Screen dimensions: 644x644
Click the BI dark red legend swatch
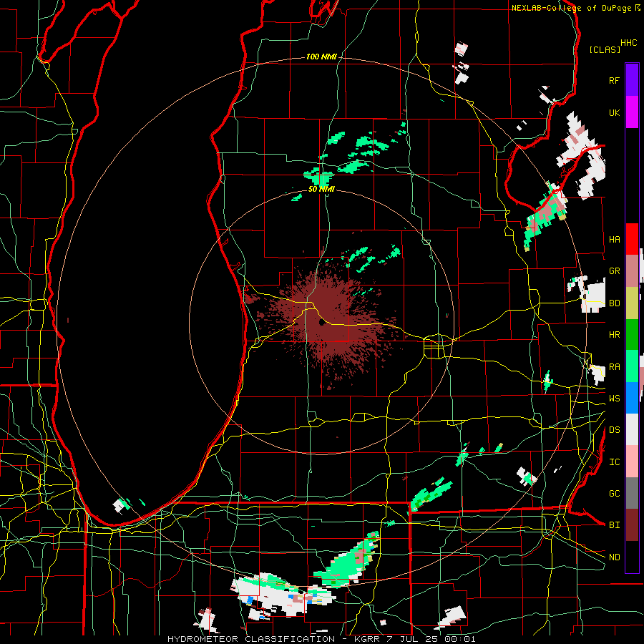(x=632, y=525)
